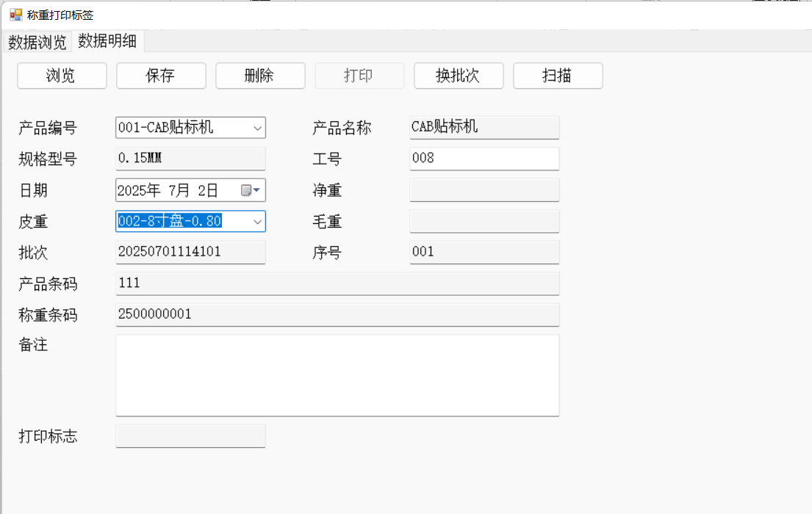Expand the 产品编号 dropdown list
Viewport: 812px width, 514px height.
pos(257,128)
